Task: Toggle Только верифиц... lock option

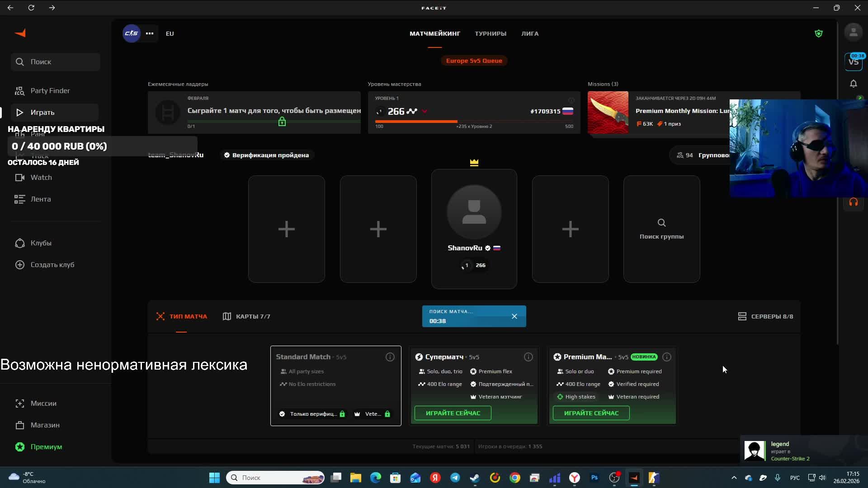Action: coord(311,414)
